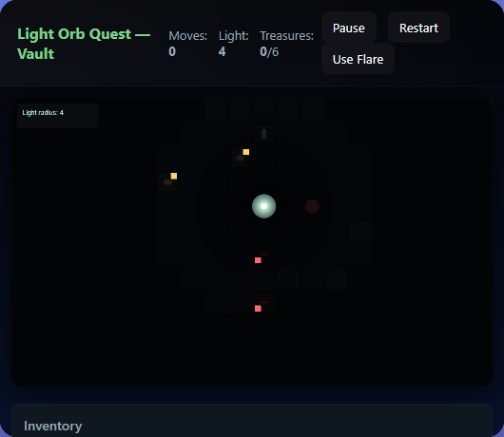This screenshot has width=504, height=437.
Task: Click the Treasures 0/6 counter
Action: pyautogui.click(x=286, y=44)
